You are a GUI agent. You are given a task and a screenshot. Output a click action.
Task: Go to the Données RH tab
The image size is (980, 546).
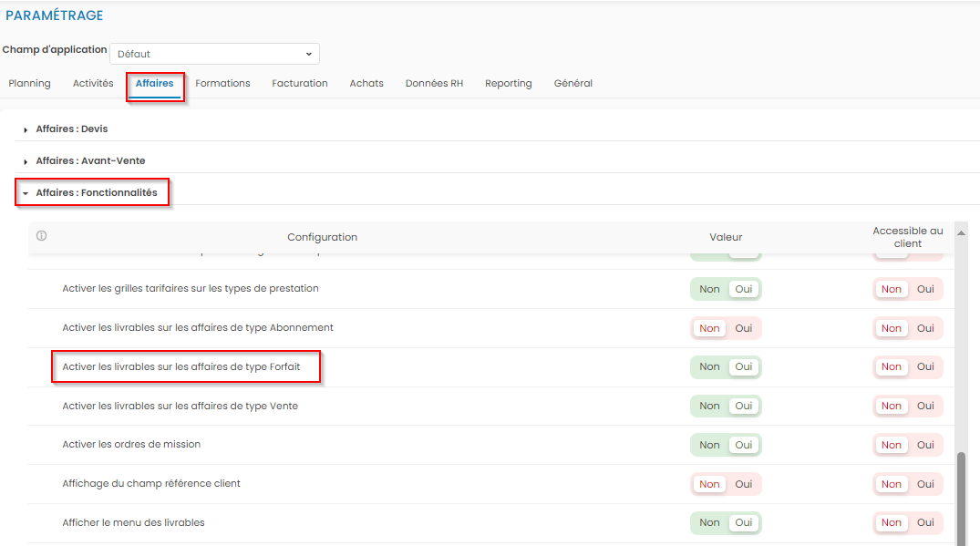tap(434, 84)
